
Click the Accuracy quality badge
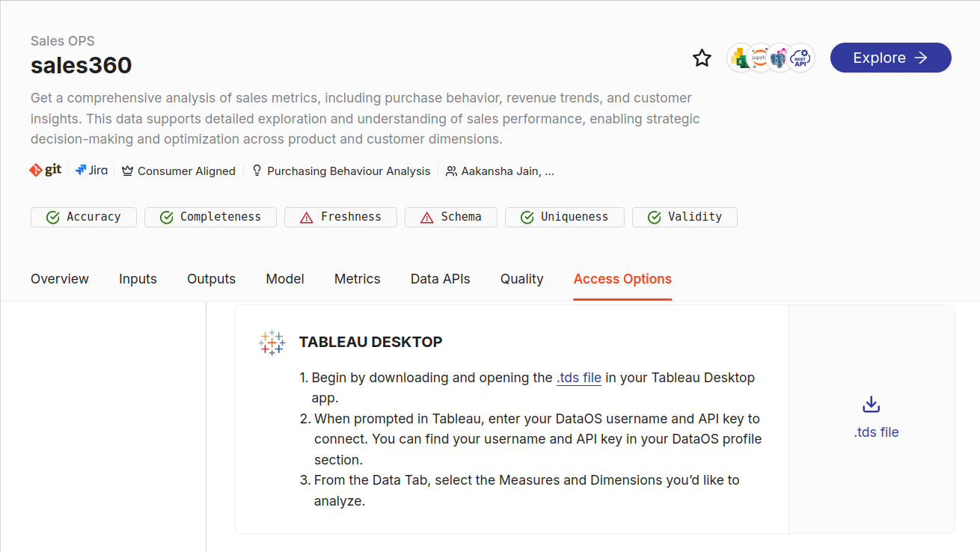pos(84,217)
